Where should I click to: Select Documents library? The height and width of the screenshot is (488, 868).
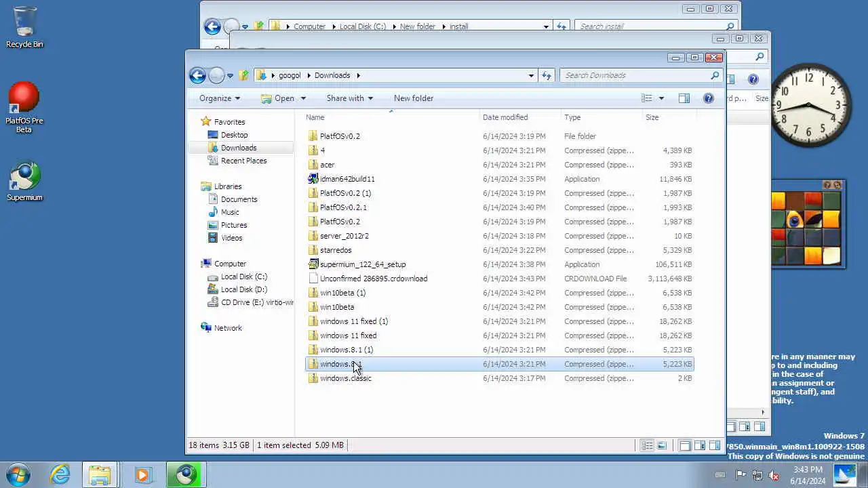[239, 199]
